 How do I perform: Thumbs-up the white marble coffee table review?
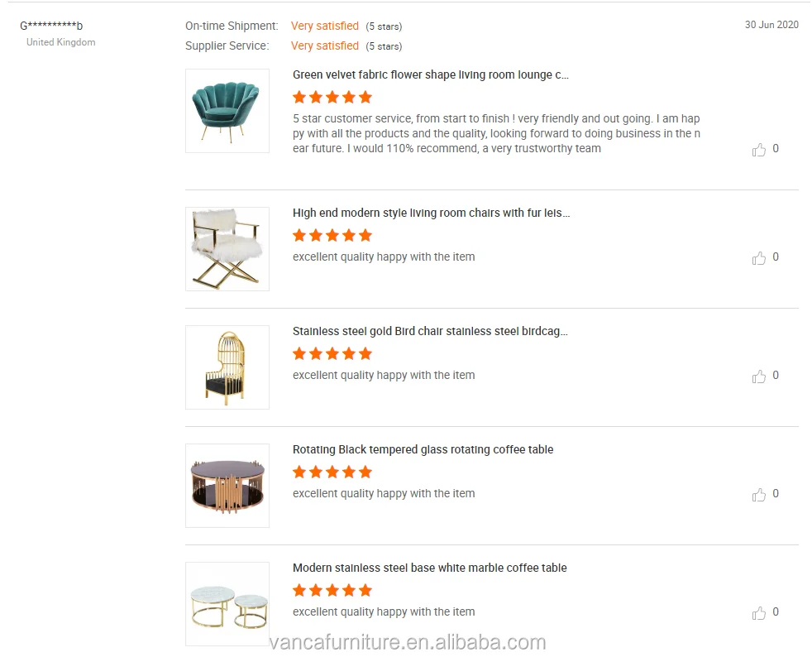759,613
